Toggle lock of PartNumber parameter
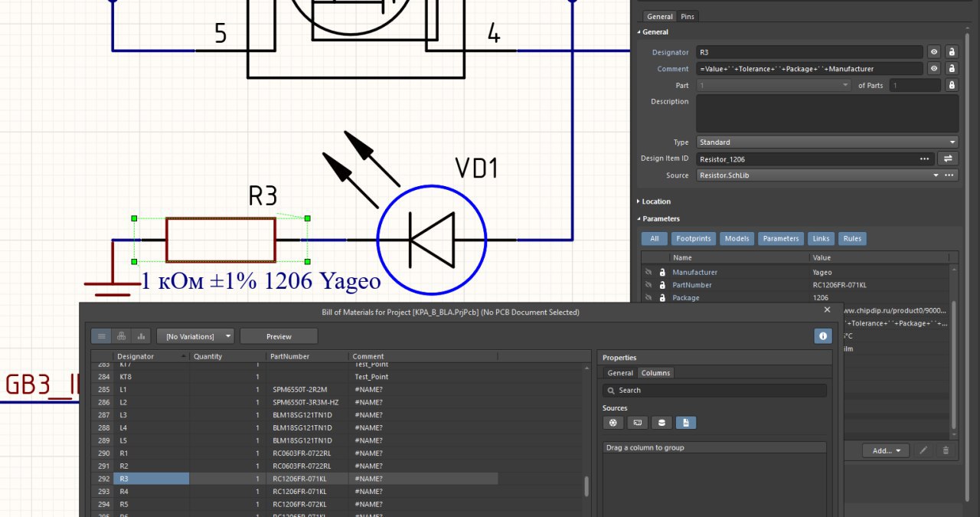The width and height of the screenshot is (980, 517). pos(662,285)
